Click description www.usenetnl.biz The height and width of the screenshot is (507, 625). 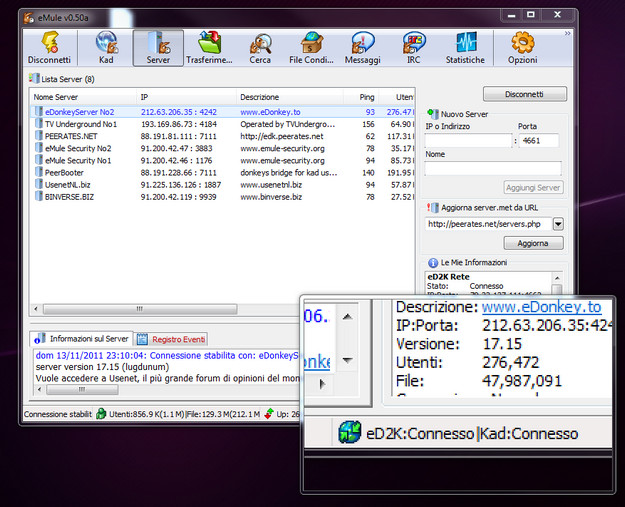[x=271, y=185]
